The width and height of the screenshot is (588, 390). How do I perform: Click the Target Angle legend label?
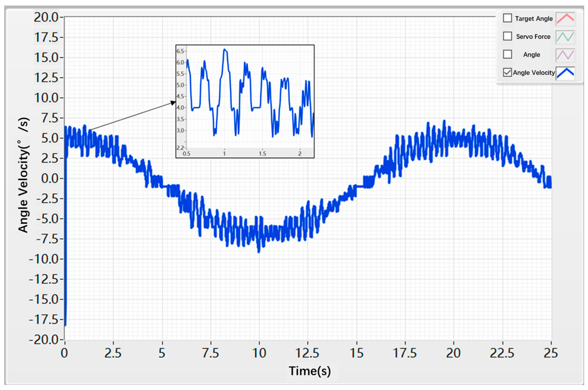pyautogui.click(x=534, y=19)
